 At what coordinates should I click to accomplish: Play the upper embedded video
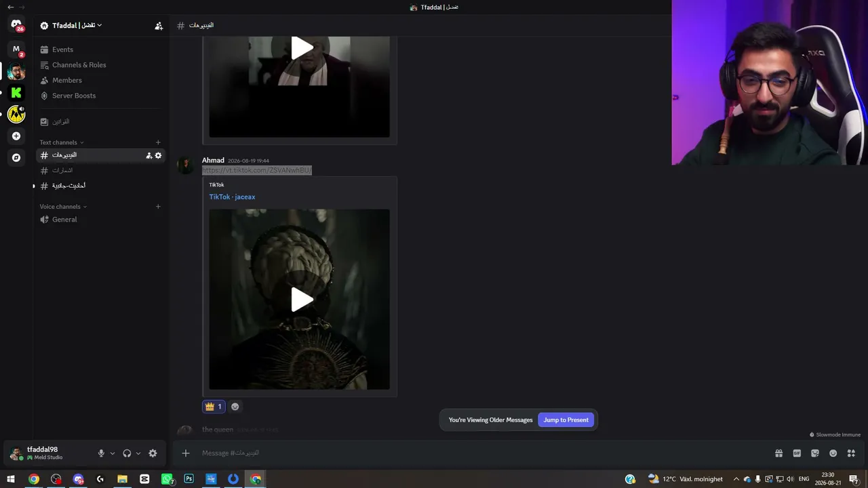pos(302,48)
